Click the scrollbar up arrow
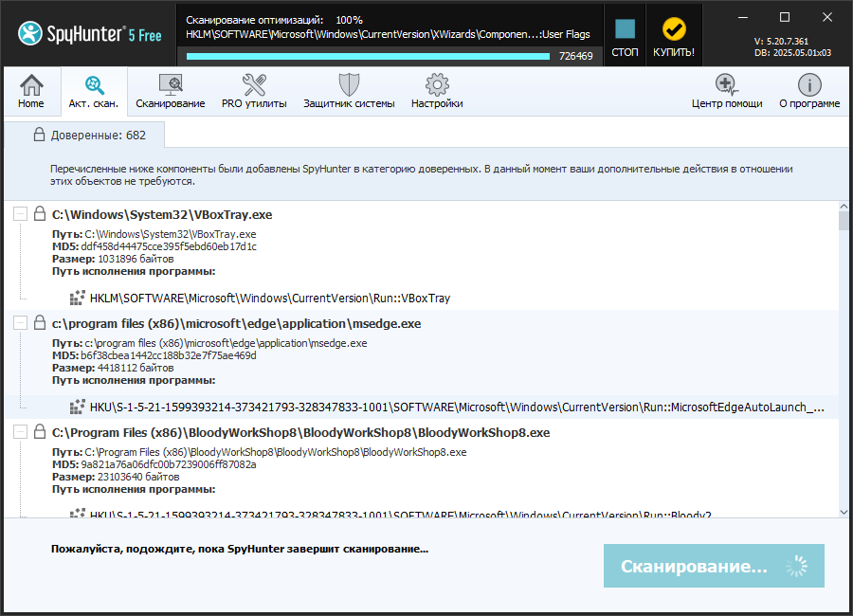The image size is (853, 616). [844, 207]
